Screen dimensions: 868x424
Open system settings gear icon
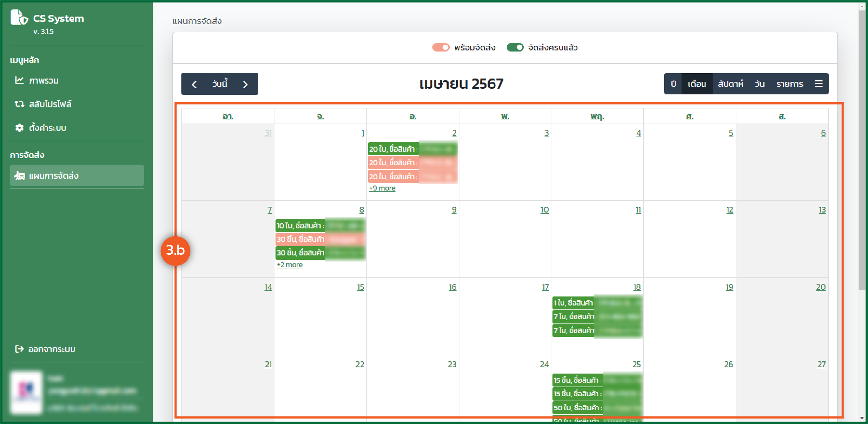(19, 128)
